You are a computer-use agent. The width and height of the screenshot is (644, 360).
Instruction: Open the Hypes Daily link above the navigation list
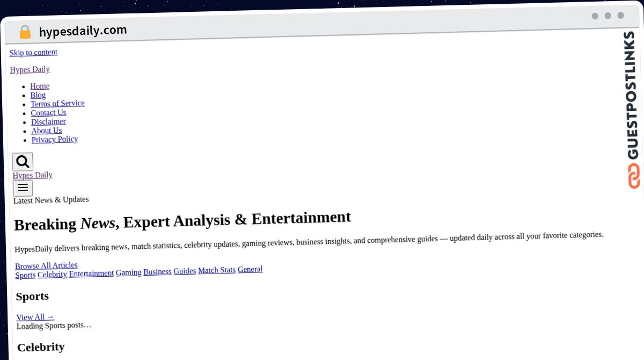tap(30, 69)
